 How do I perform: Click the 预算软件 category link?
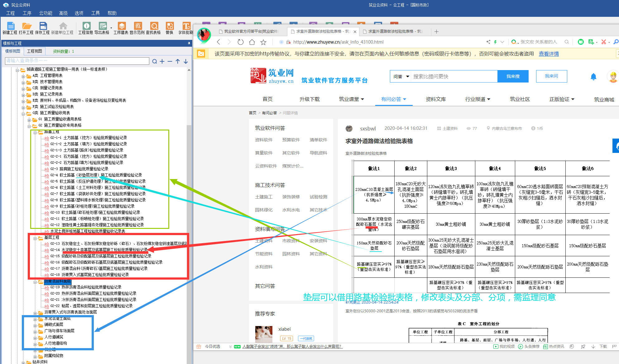click(x=291, y=140)
